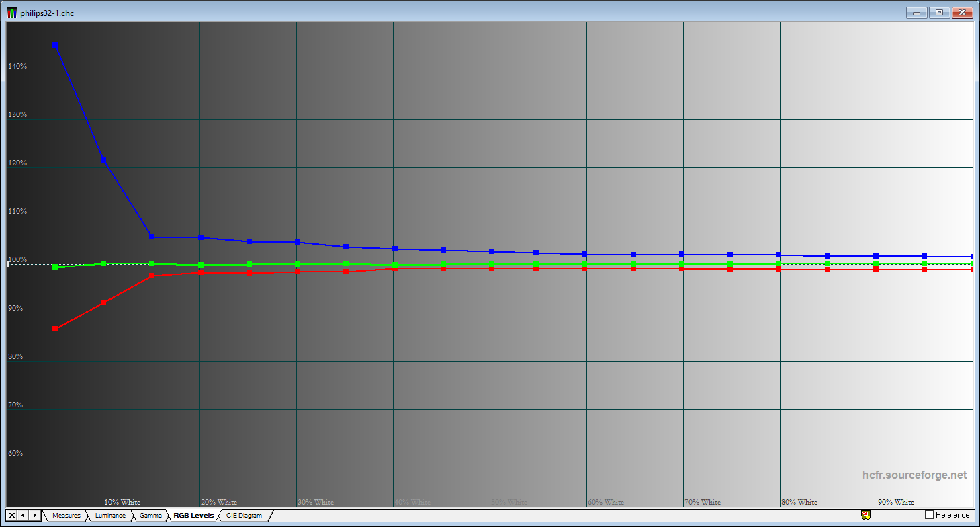Switch to the Measures tab

tap(66, 516)
